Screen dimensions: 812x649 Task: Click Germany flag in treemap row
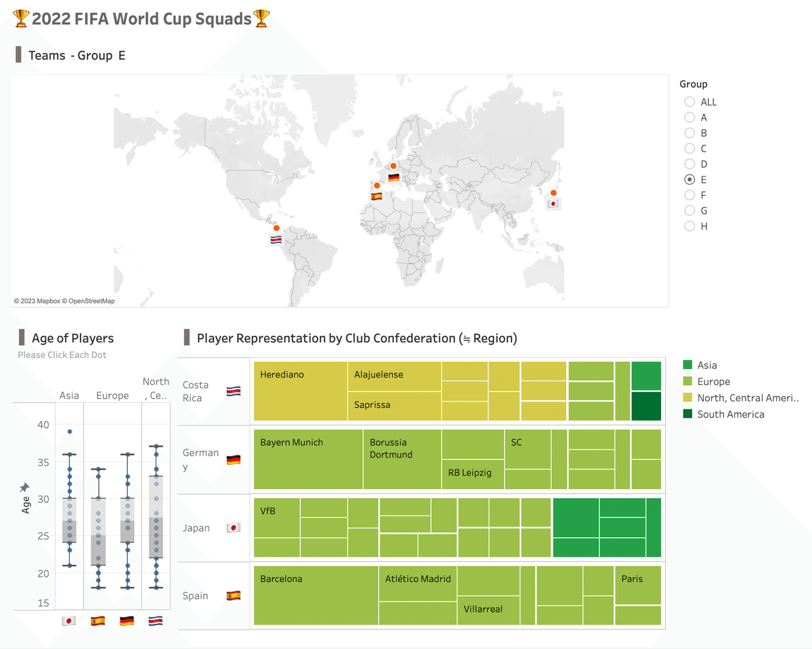[233, 460]
